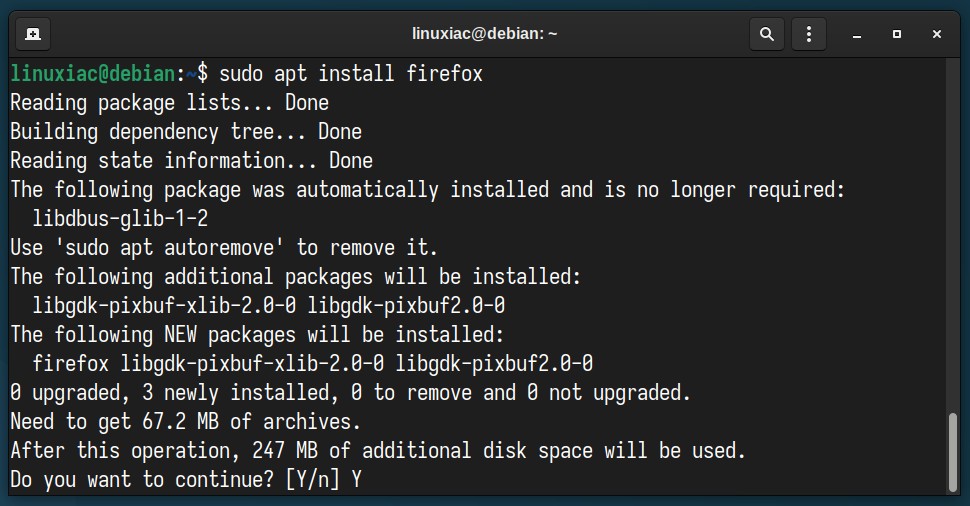Click the 'Building dependency tree' line

pos(186,132)
